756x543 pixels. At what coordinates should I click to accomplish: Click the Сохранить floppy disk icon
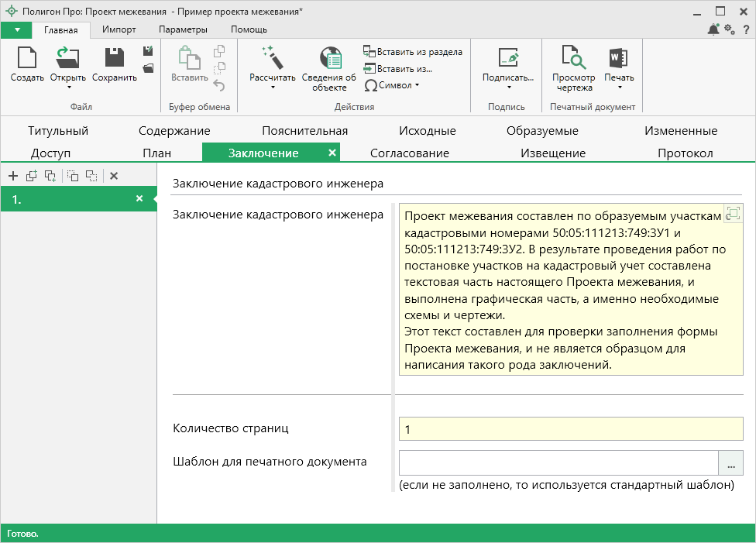click(x=114, y=59)
